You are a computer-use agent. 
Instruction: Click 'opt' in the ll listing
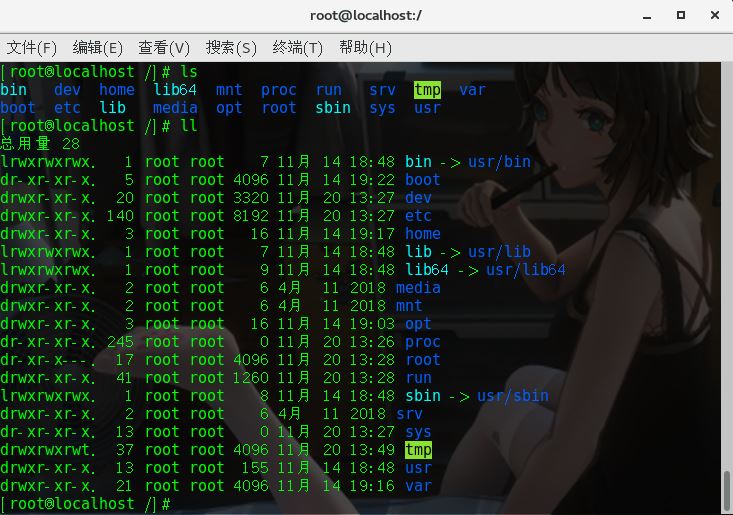418,324
